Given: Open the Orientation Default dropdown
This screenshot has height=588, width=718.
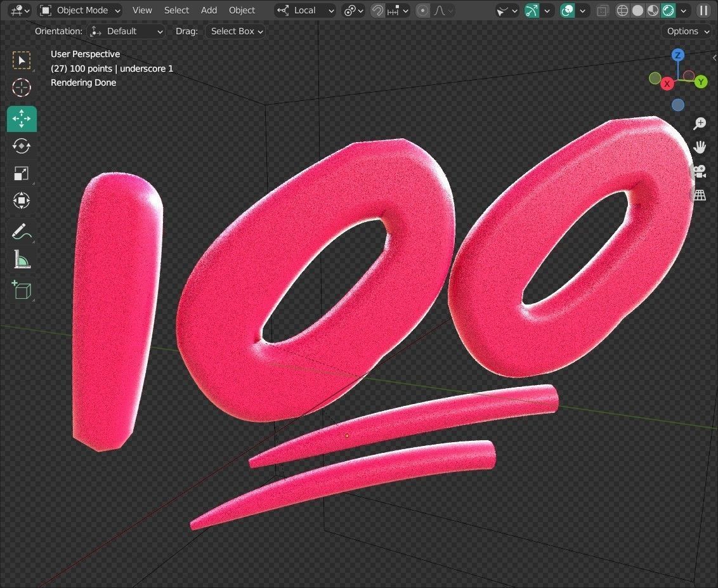Looking at the screenshot, I should tap(126, 31).
